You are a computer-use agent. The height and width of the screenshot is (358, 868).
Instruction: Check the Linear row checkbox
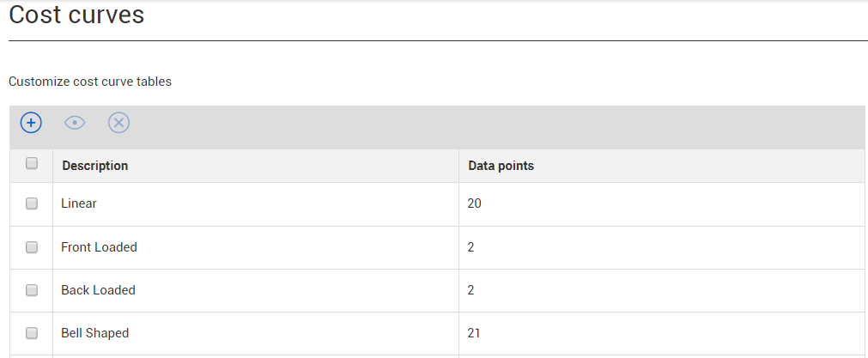click(x=32, y=204)
